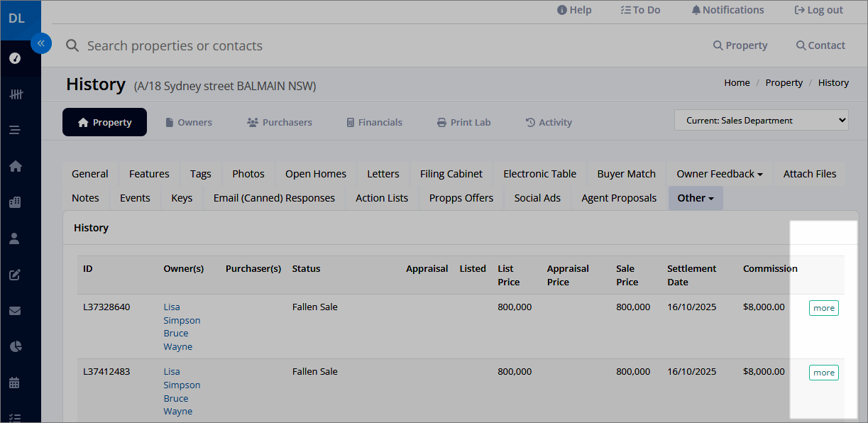
Task: Open the Notes sub-tab
Action: (85, 198)
